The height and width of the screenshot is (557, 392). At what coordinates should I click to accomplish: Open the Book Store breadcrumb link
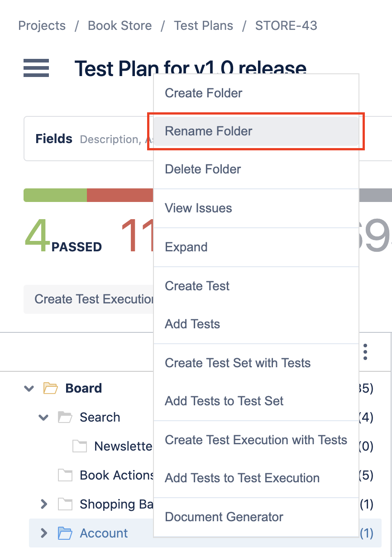[x=120, y=25]
